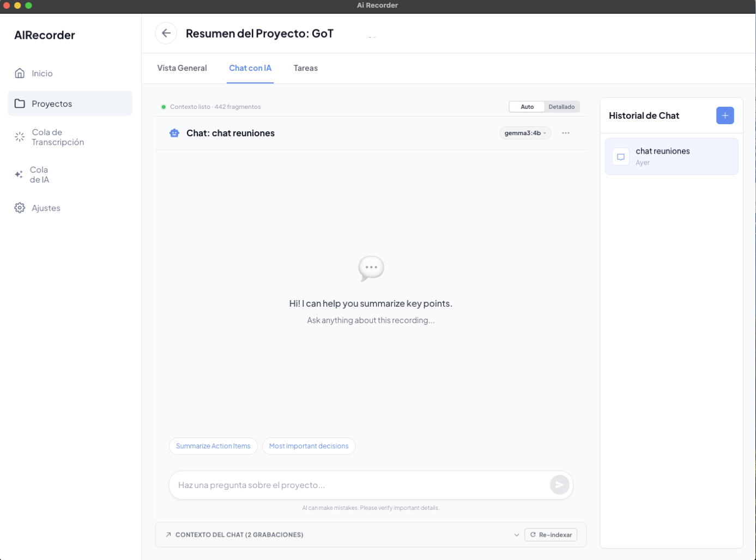
Task: Click the robot icon next to chat title
Action: coord(174,133)
